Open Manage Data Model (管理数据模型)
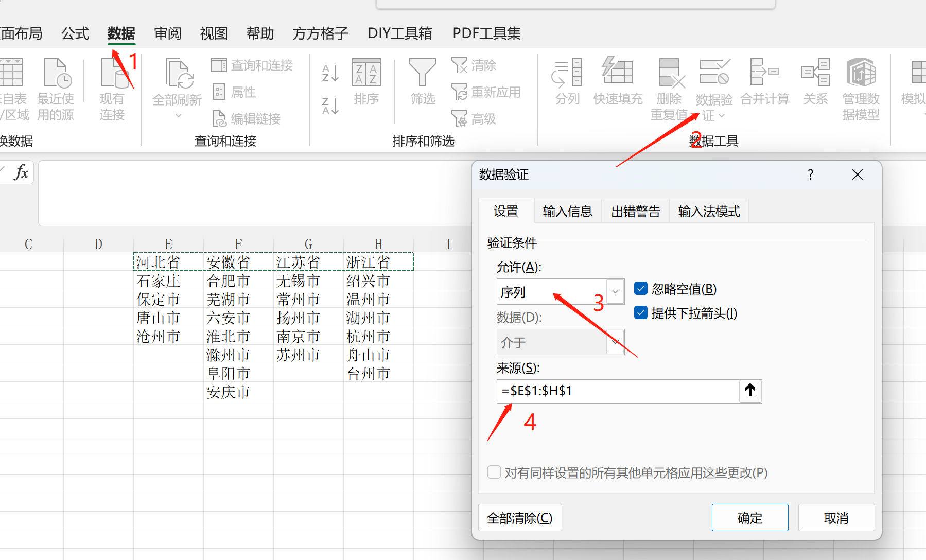The height and width of the screenshot is (560, 926). pyautogui.click(x=861, y=89)
